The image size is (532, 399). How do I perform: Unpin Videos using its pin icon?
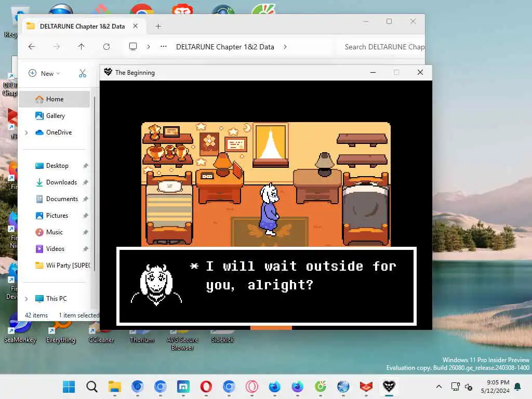[86, 249]
